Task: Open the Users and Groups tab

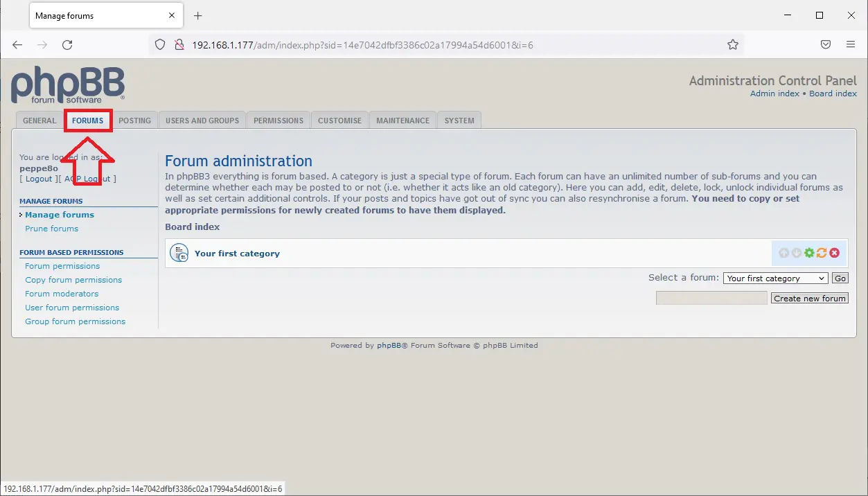Action: (x=202, y=121)
